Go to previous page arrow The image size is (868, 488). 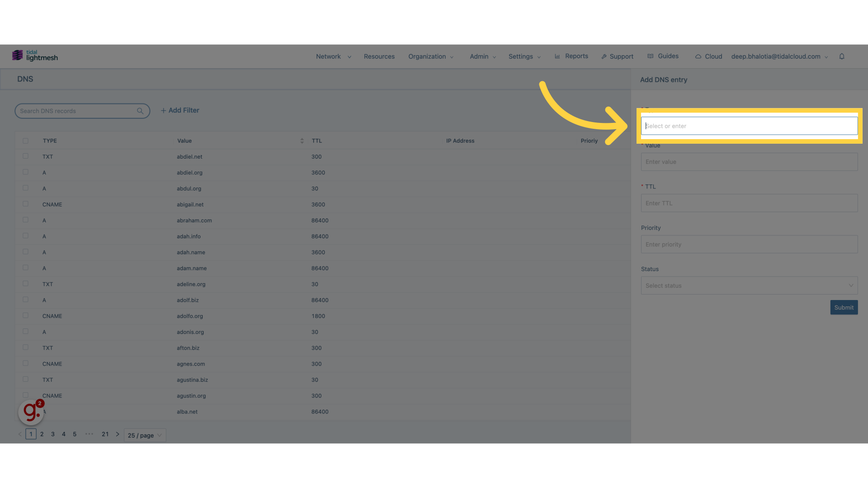(x=20, y=434)
